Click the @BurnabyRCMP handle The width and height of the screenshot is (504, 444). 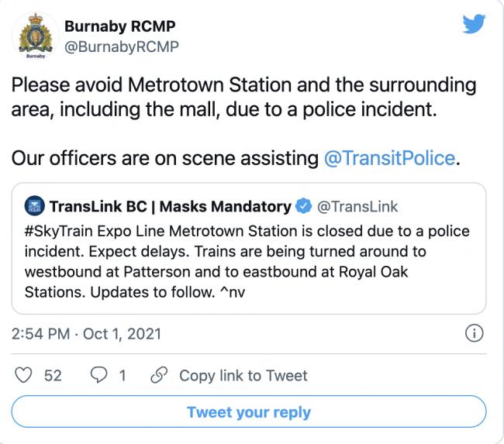(x=122, y=46)
